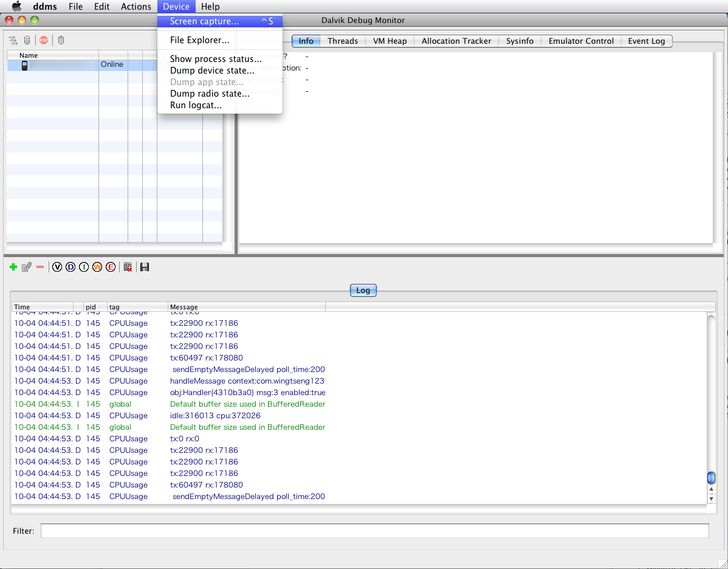Click the clear log icon
This screenshot has width=728, height=569.
[128, 267]
